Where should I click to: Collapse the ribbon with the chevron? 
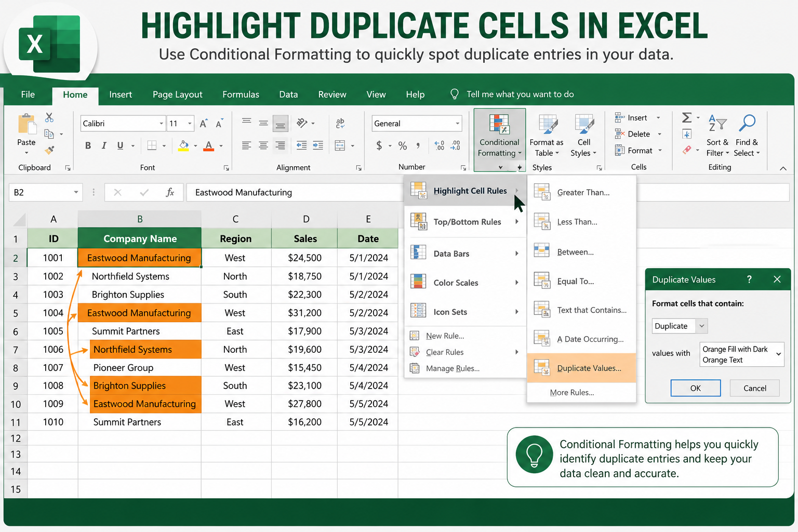[x=783, y=168]
